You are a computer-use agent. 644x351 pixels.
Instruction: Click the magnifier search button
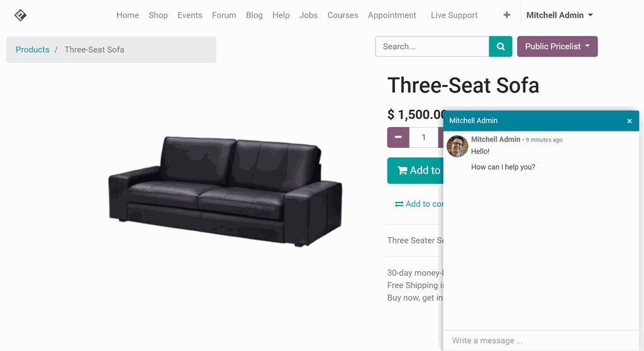(501, 47)
